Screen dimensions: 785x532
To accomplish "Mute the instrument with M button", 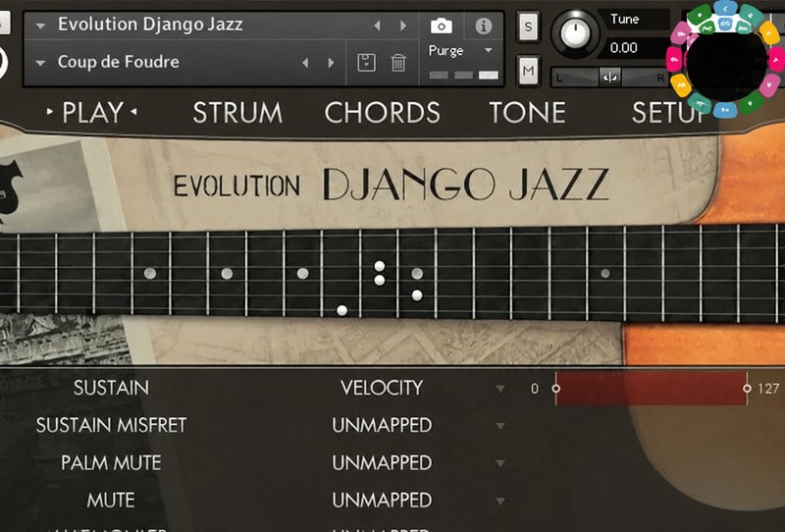I will click(528, 71).
